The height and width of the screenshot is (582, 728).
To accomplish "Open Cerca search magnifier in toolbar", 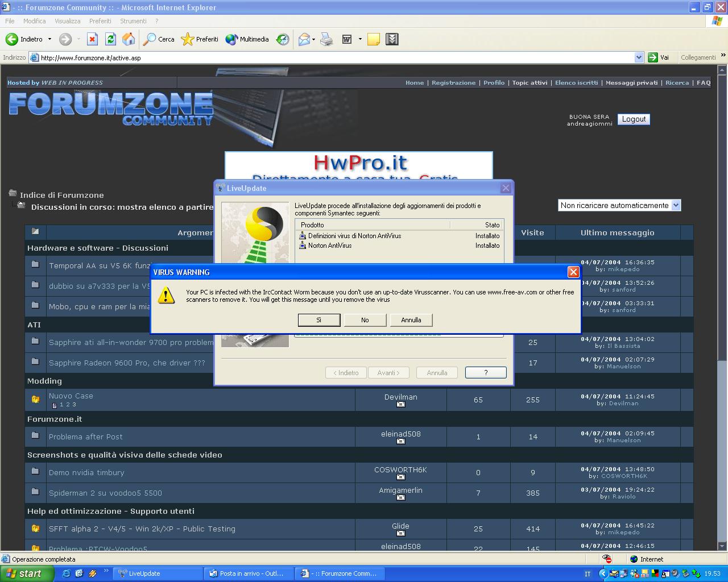I will 159,39.
